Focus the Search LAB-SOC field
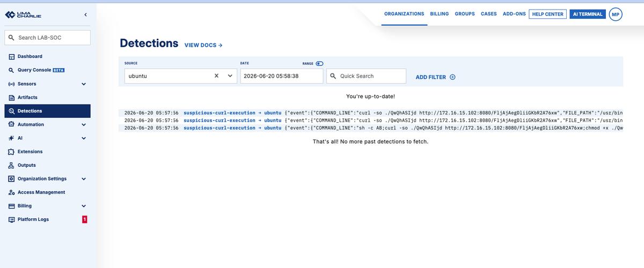 pyautogui.click(x=47, y=38)
